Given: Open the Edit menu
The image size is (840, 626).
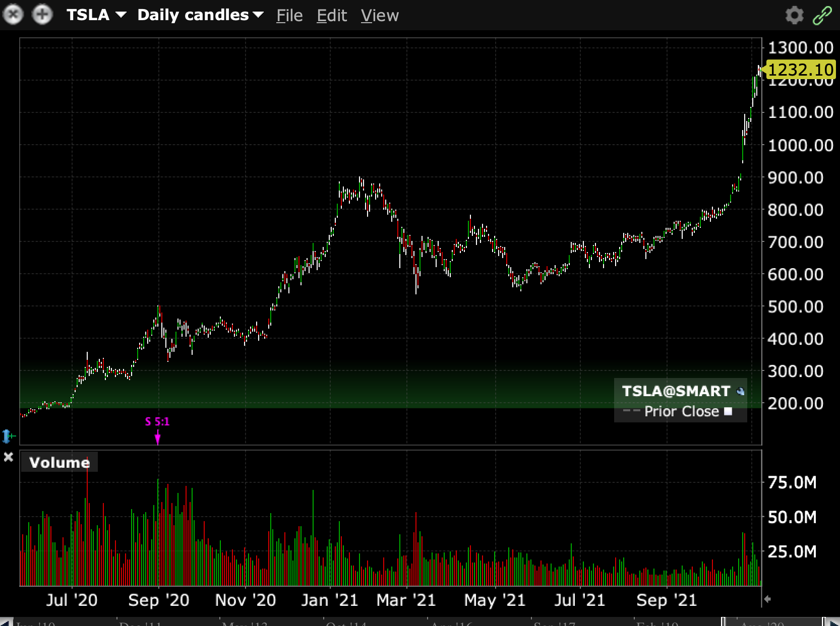Looking at the screenshot, I should tap(332, 16).
